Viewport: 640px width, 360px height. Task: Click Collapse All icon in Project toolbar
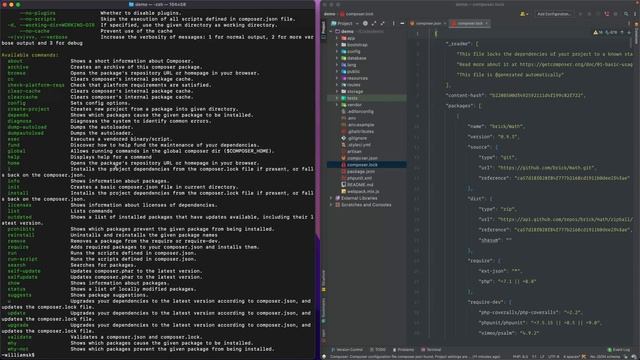pos(382,23)
